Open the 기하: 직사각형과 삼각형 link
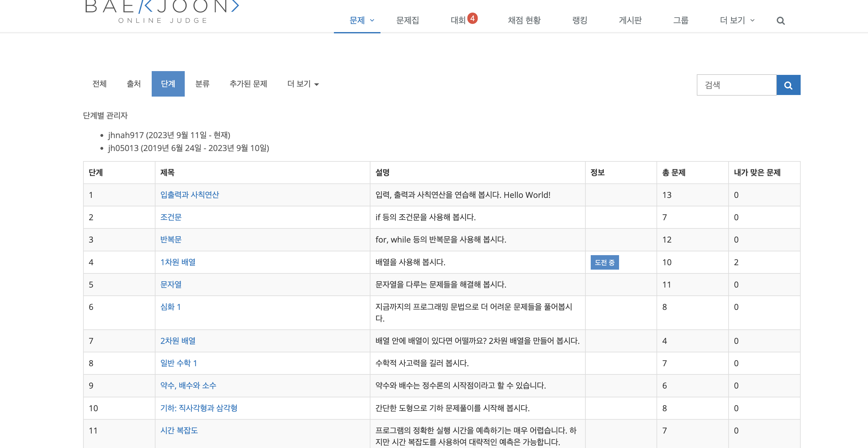The height and width of the screenshot is (448, 868). pos(199,408)
